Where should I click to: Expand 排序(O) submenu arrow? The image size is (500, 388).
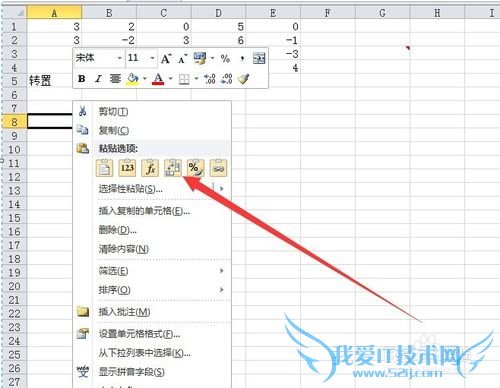(x=221, y=290)
